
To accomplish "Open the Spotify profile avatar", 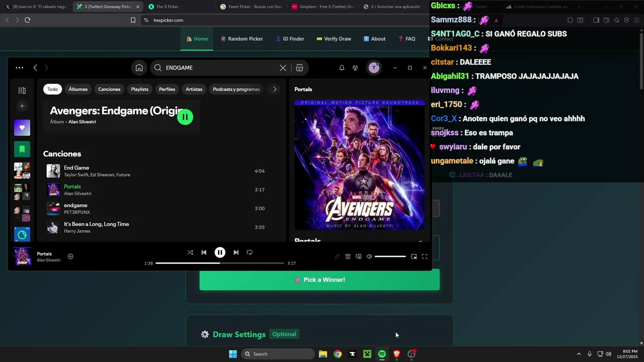I will tap(374, 68).
